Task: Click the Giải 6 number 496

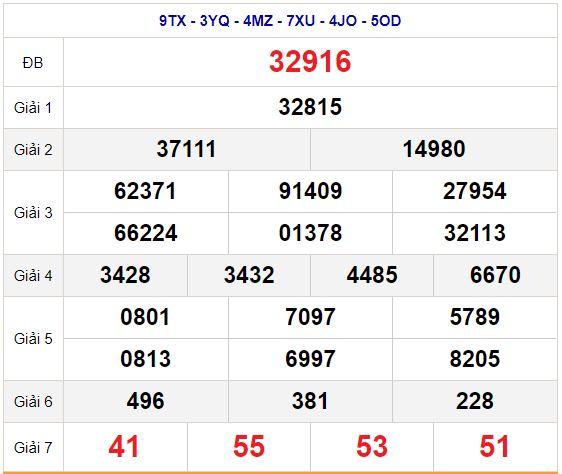Action: [145, 401]
